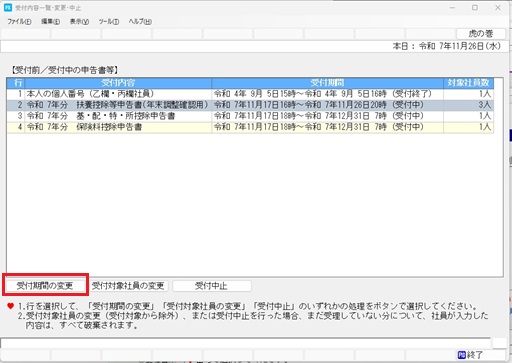The width and height of the screenshot is (512, 363).
Task: Select row 扶養控除等申告書(年末調整確認用)
Action: (x=250, y=105)
